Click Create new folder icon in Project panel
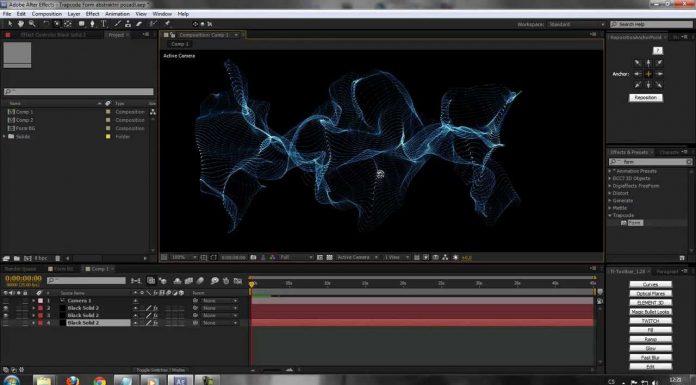This screenshot has height=385, width=696. point(16,258)
